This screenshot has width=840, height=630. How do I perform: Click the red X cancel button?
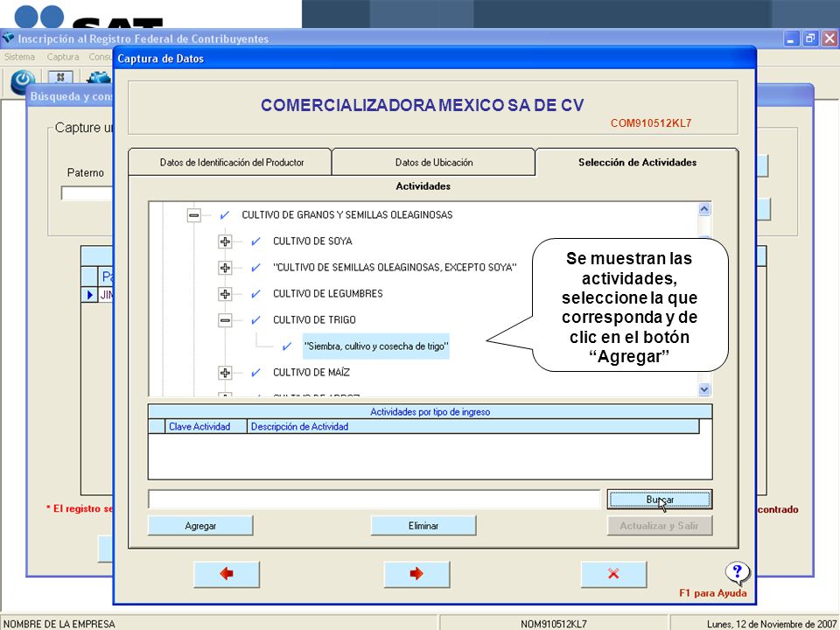614,574
